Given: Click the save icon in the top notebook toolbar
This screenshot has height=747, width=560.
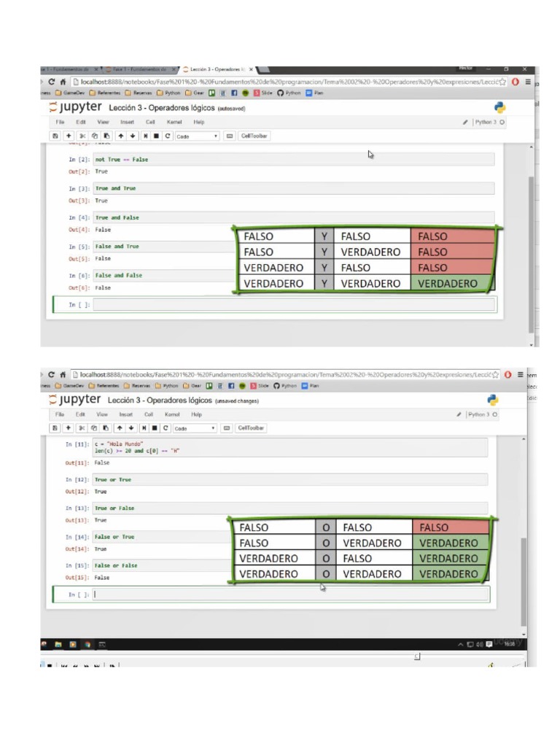Looking at the screenshot, I should [x=55, y=136].
